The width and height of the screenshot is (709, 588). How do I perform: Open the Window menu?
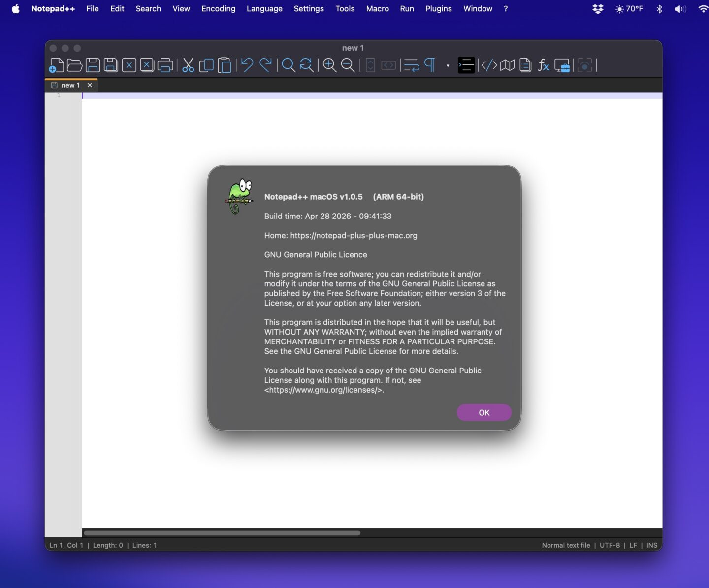click(478, 9)
